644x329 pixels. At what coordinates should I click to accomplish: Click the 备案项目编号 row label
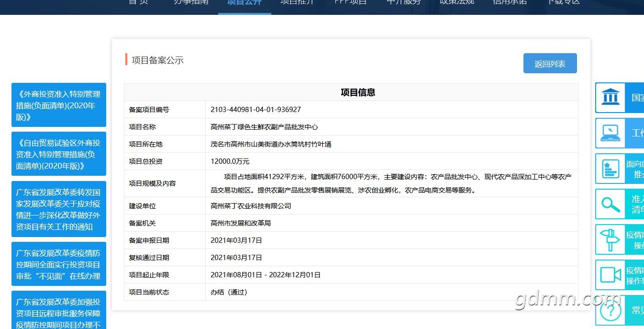(149, 110)
